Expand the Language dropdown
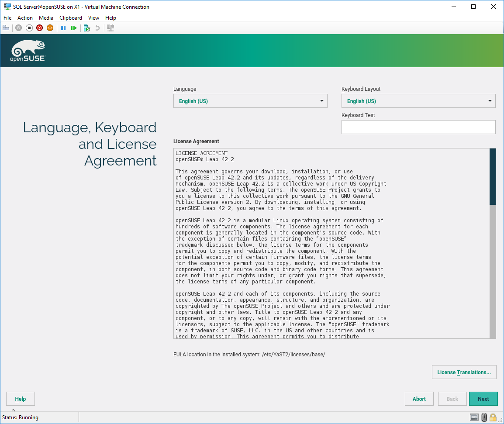 pyautogui.click(x=250, y=101)
